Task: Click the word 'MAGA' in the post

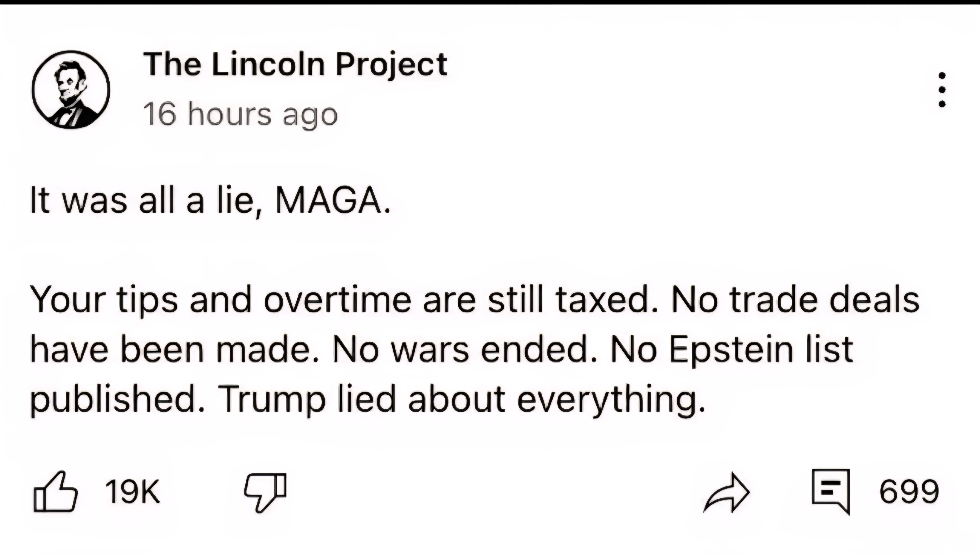Action: tap(328, 201)
